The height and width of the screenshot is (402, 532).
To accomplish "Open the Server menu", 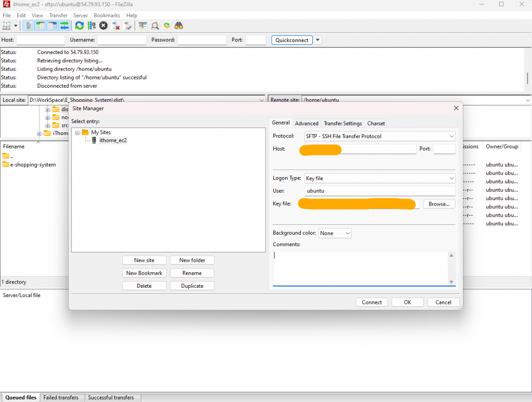I will [81, 15].
